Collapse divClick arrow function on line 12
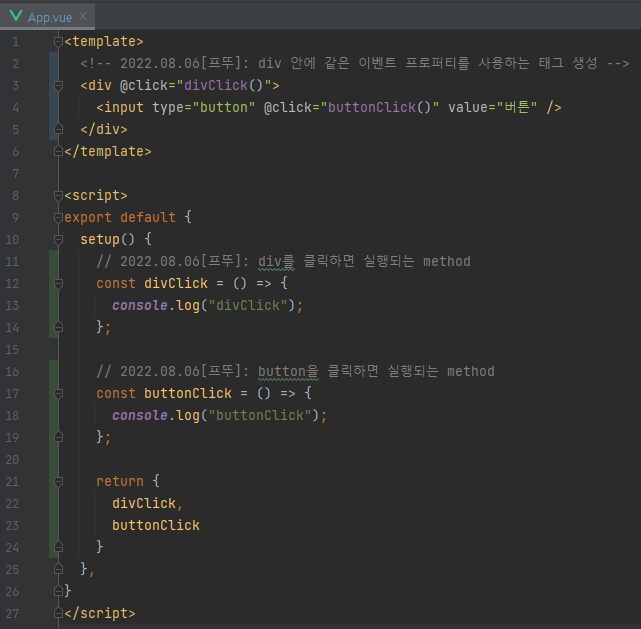This screenshot has width=641, height=629. pyautogui.click(x=58, y=284)
